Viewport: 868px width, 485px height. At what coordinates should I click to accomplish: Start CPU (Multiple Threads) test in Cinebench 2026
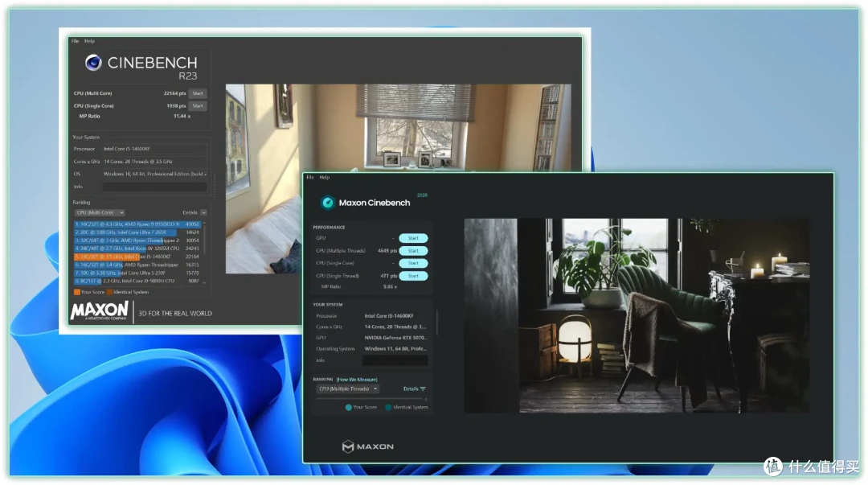(x=413, y=250)
